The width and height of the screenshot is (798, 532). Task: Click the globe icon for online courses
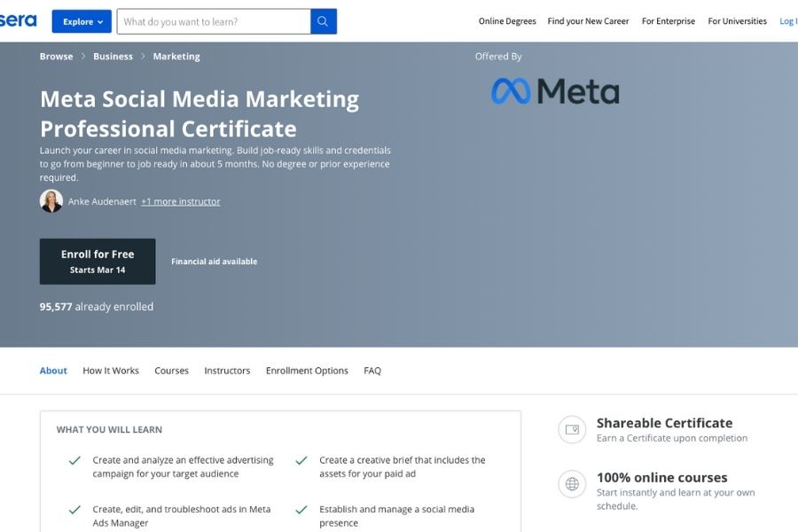pyautogui.click(x=572, y=483)
